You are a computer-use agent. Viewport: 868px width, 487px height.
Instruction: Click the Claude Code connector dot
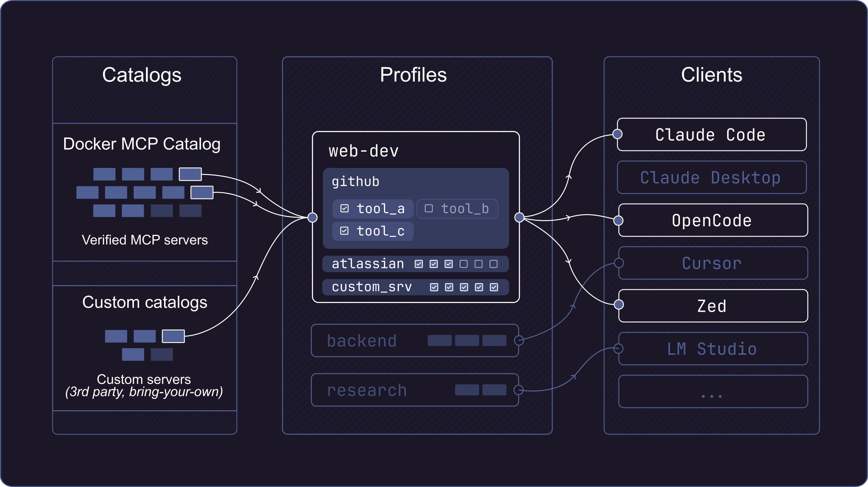point(617,134)
